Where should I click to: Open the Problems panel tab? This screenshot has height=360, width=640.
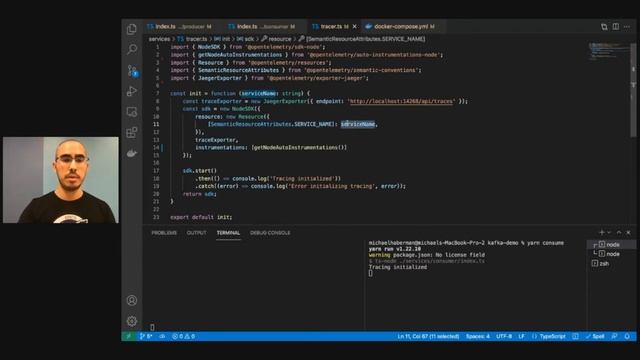(164, 233)
